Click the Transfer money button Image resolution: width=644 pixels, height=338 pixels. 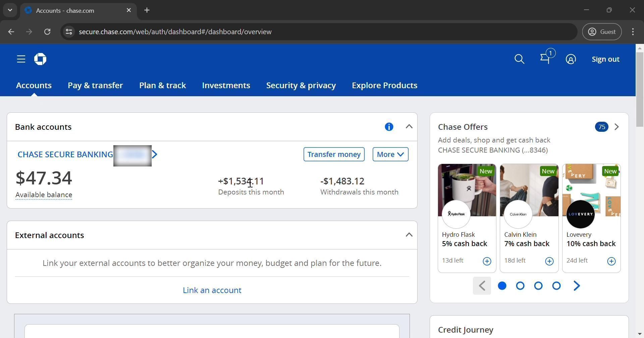pyautogui.click(x=334, y=154)
